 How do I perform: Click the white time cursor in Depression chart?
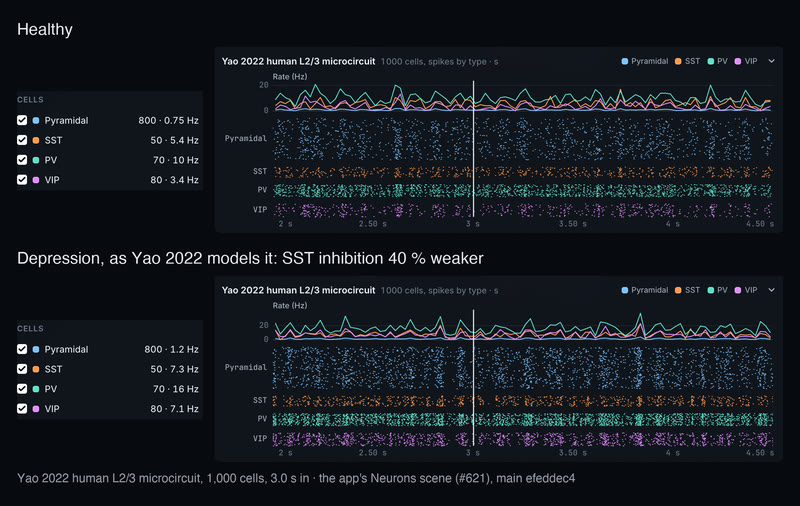coord(473,377)
